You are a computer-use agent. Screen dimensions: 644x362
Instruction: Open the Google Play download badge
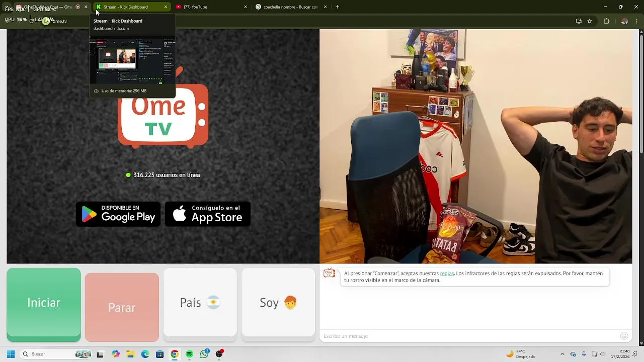[118, 214]
